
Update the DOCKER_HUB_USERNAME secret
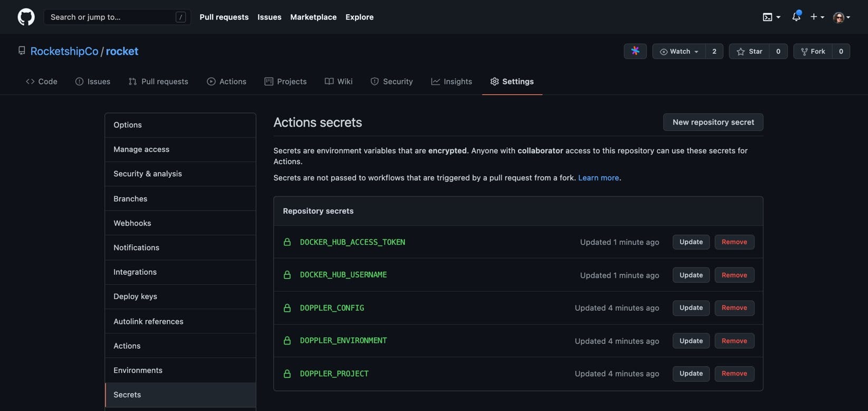[x=691, y=275]
